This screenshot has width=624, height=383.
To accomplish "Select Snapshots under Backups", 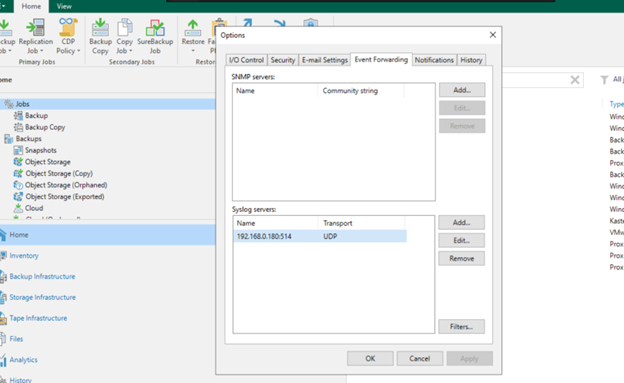I will [41, 150].
